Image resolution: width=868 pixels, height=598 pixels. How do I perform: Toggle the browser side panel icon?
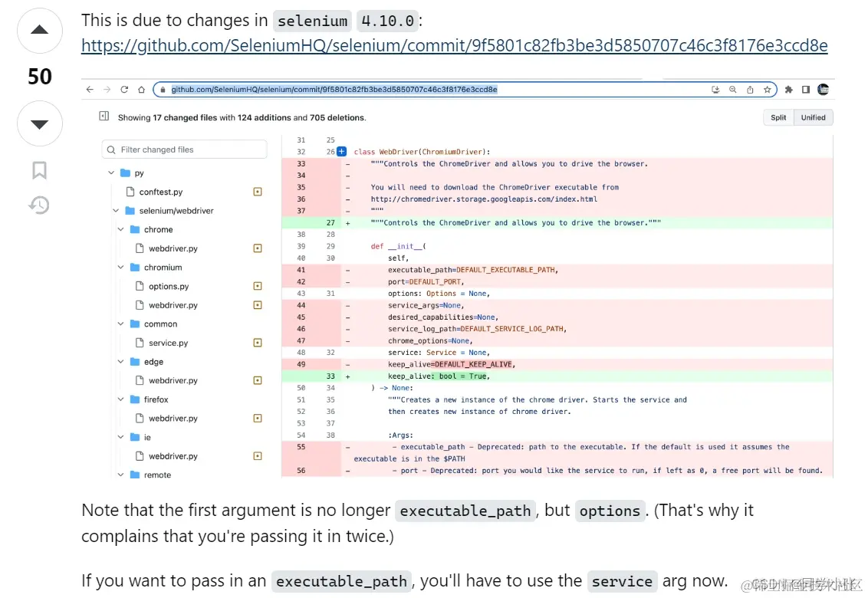(806, 89)
